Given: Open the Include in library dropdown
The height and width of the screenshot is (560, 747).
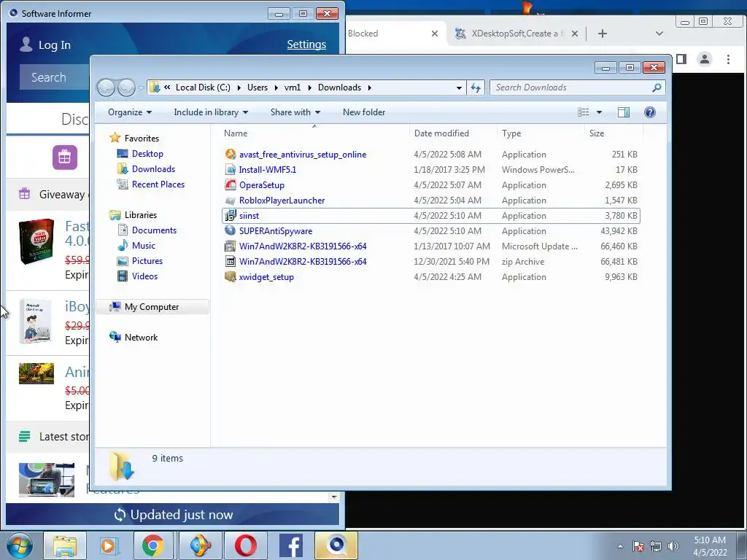Looking at the screenshot, I should pos(211,112).
